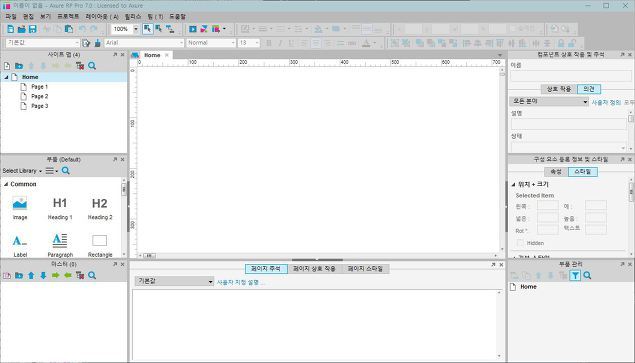The height and width of the screenshot is (363, 635).
Task: Select the Paragraph widget
Action: (60, 246)
